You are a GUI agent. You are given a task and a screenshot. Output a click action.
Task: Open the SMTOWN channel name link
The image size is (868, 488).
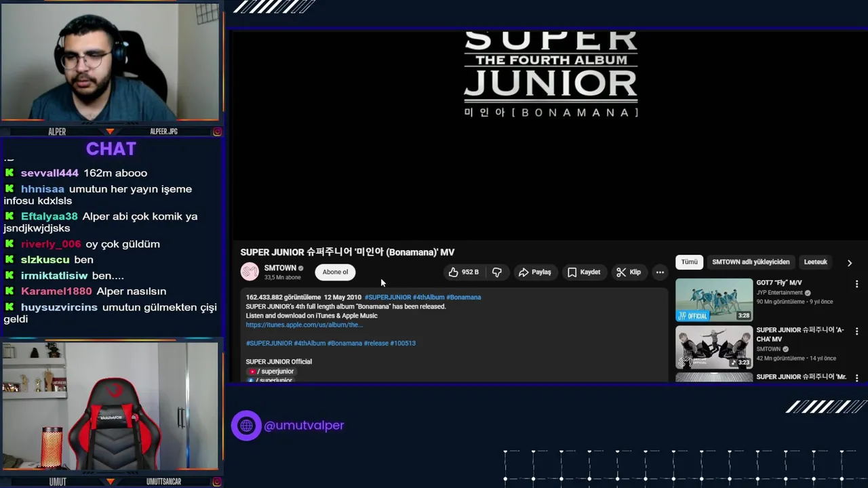[280, 268]
